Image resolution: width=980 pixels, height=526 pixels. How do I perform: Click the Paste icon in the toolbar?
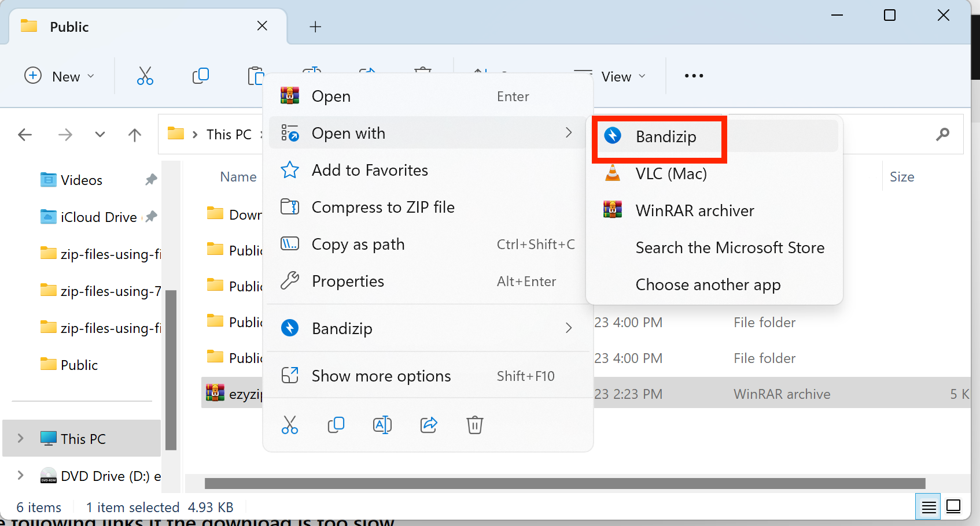point(256,76)
